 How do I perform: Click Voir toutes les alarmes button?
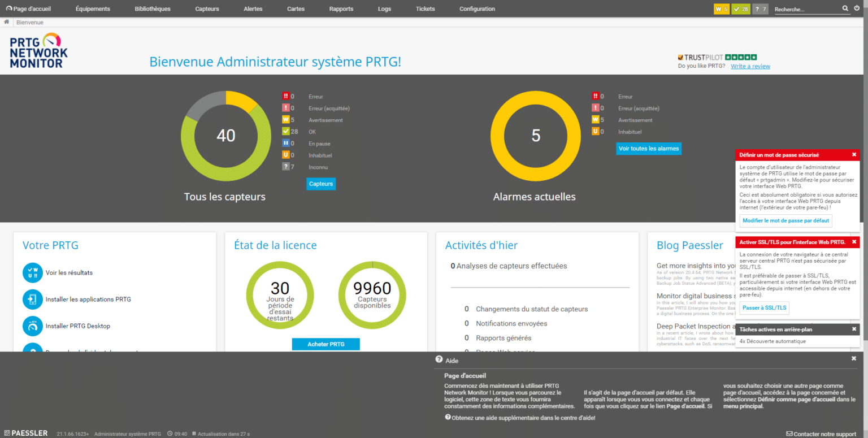click(x=649, y=149)
